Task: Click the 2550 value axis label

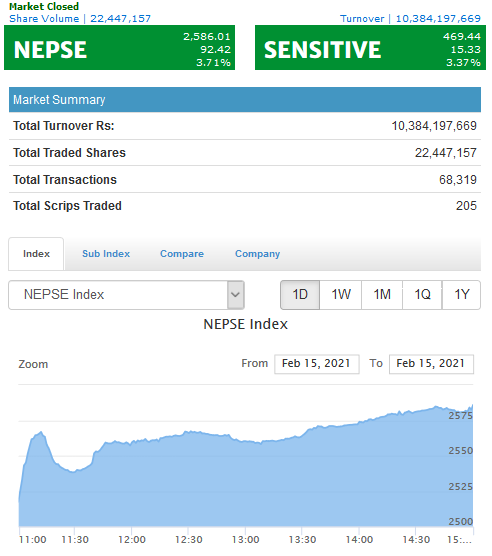Action: pos(460,451)
